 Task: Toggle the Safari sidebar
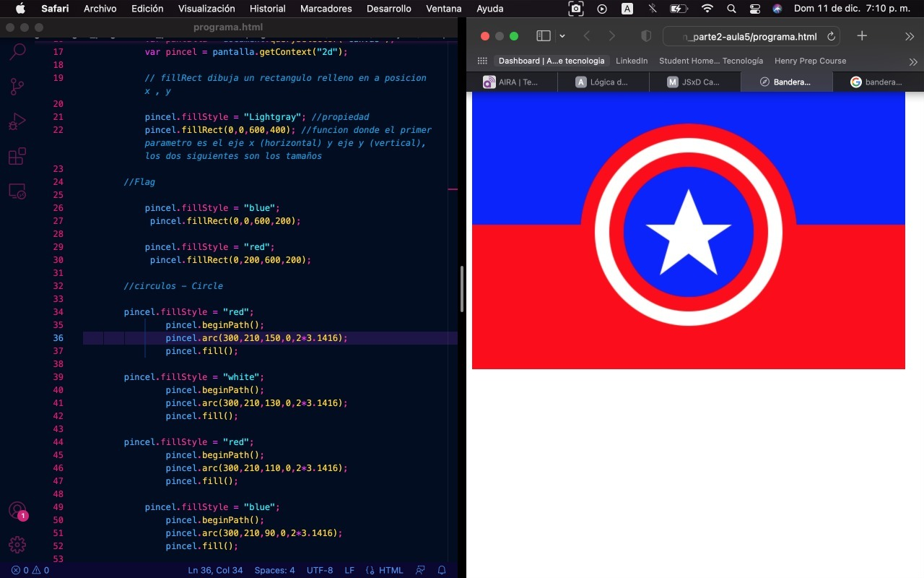(x=544, y=36)
